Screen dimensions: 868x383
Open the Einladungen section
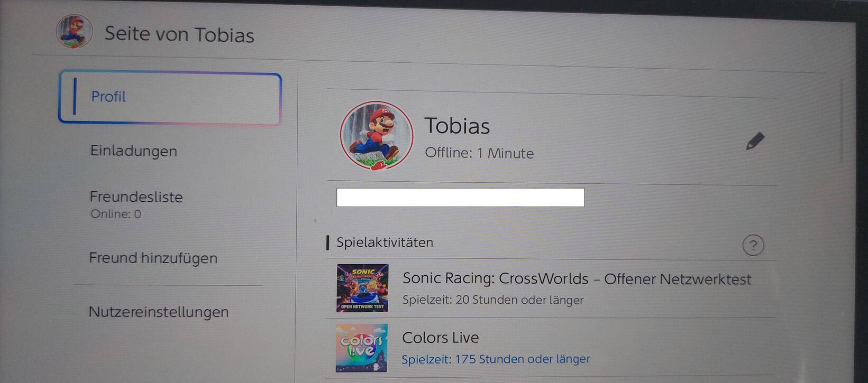click(x=134, y=151)
